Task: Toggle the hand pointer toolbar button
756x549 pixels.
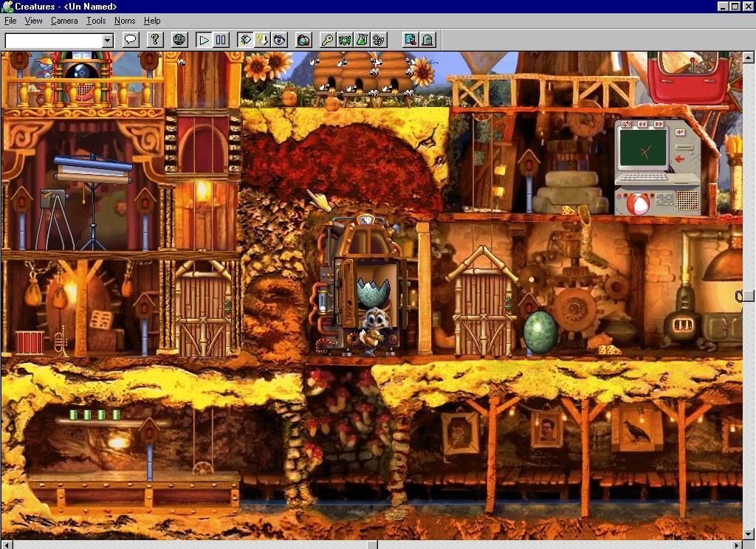Action: (245, 40)
